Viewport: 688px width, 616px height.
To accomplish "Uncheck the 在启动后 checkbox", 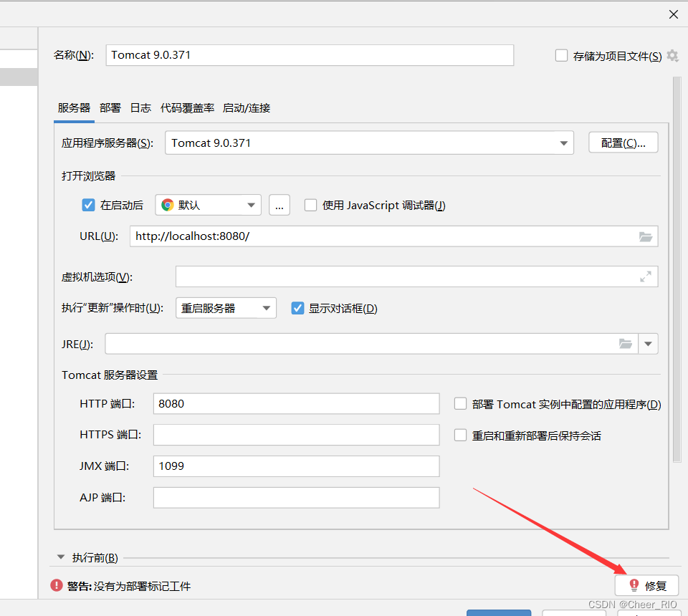I will pyautogui.click(x=88, y=205).
